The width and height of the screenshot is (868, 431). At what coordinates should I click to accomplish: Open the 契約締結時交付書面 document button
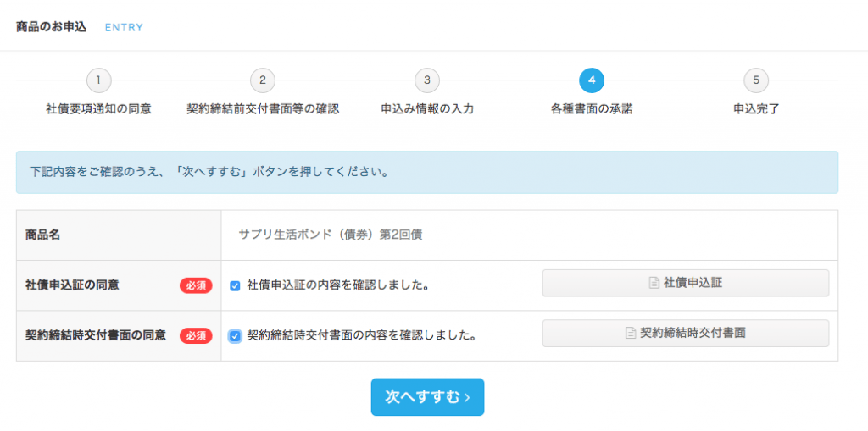point(685,333)
